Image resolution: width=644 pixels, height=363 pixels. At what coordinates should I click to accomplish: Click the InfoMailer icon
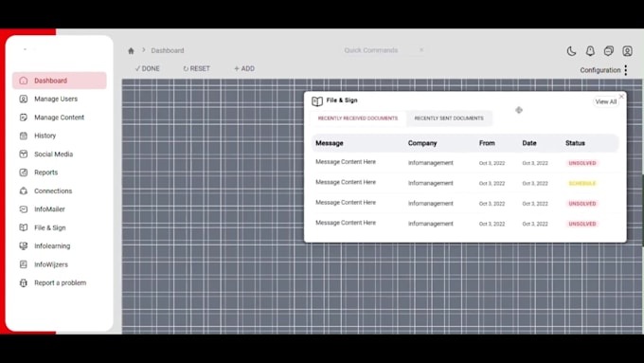click(24, 209)
